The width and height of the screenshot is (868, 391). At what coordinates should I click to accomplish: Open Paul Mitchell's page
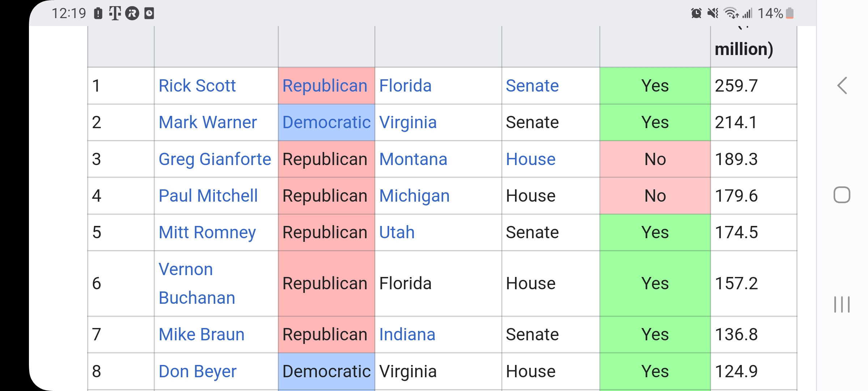[x=208, y=196]
